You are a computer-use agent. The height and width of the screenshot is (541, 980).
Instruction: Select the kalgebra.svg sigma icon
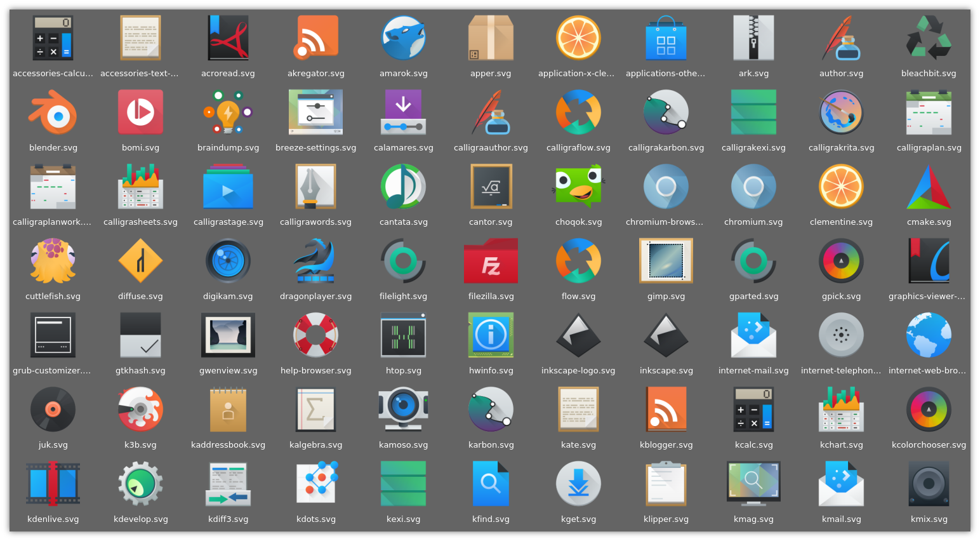coord(315,410)
